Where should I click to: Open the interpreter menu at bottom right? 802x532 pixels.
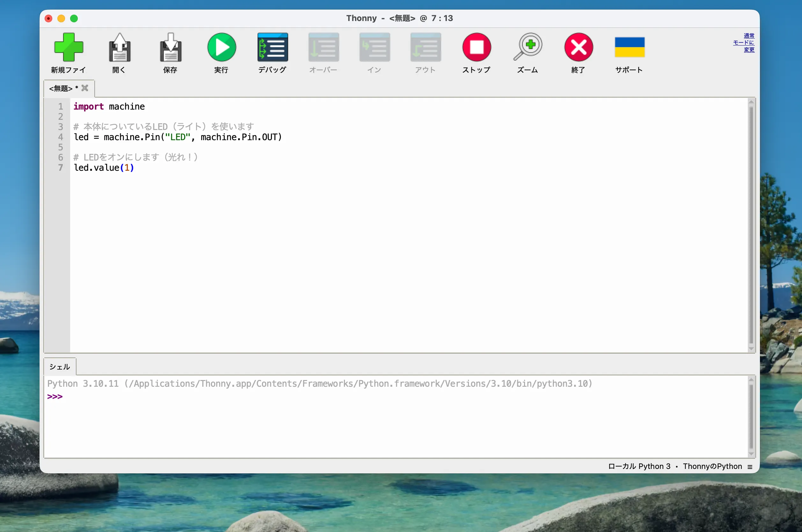coord(750,467)
